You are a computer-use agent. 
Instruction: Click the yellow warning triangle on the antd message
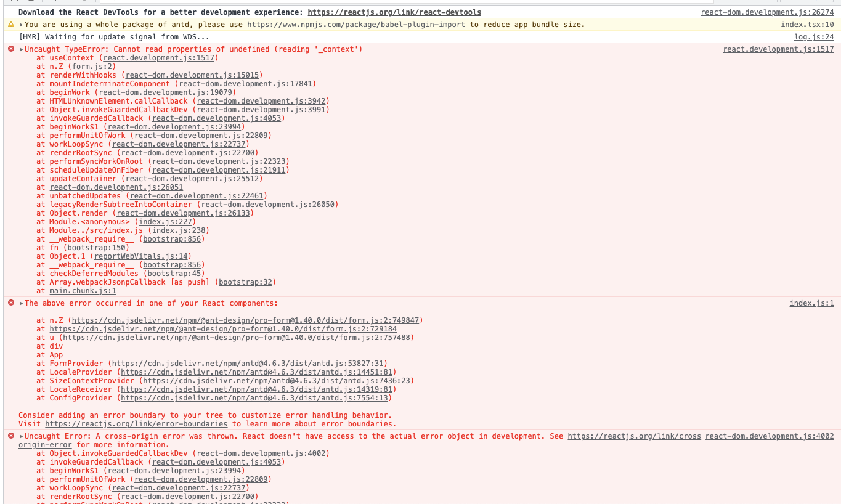point(10,24)
